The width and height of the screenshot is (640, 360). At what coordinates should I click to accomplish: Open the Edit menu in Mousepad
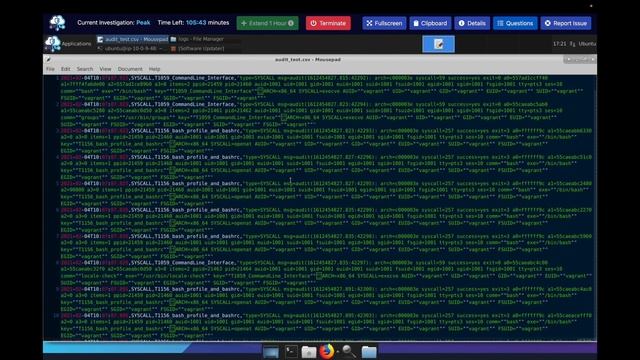pos(66,69)
